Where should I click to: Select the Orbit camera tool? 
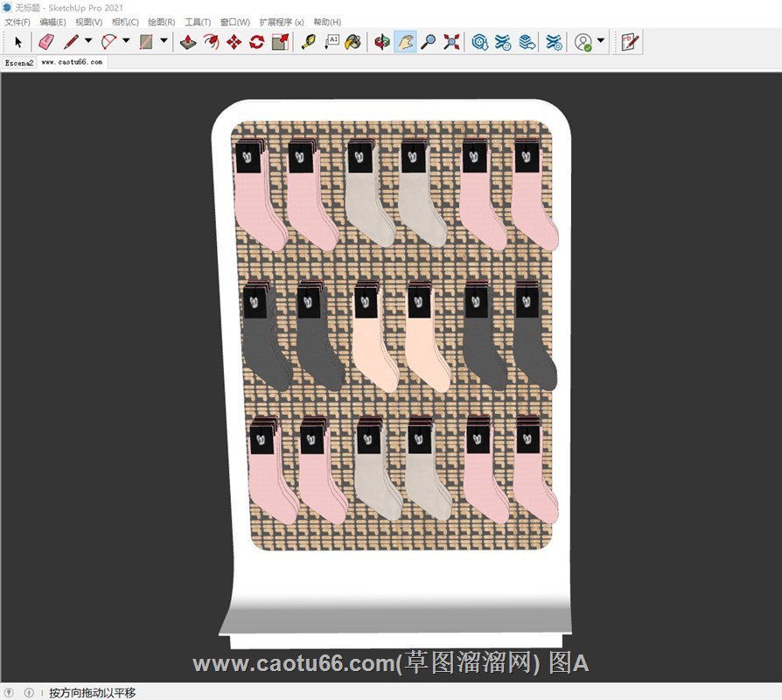[x=381, y=41]
